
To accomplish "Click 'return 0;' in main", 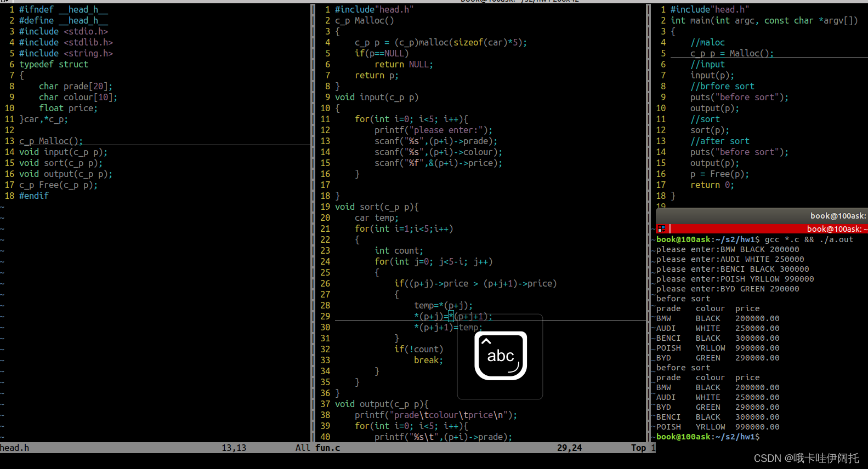I will coord(712,185).
